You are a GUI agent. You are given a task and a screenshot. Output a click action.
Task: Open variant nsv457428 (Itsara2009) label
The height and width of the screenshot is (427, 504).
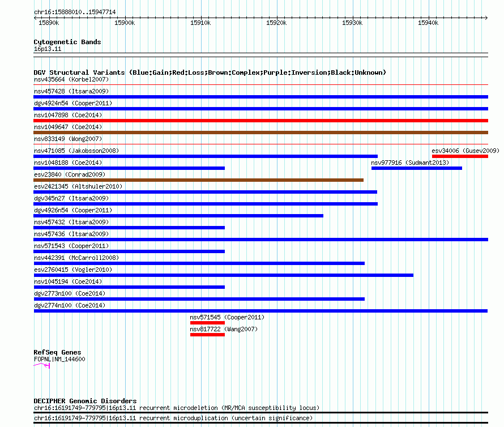tap(71, 91)
